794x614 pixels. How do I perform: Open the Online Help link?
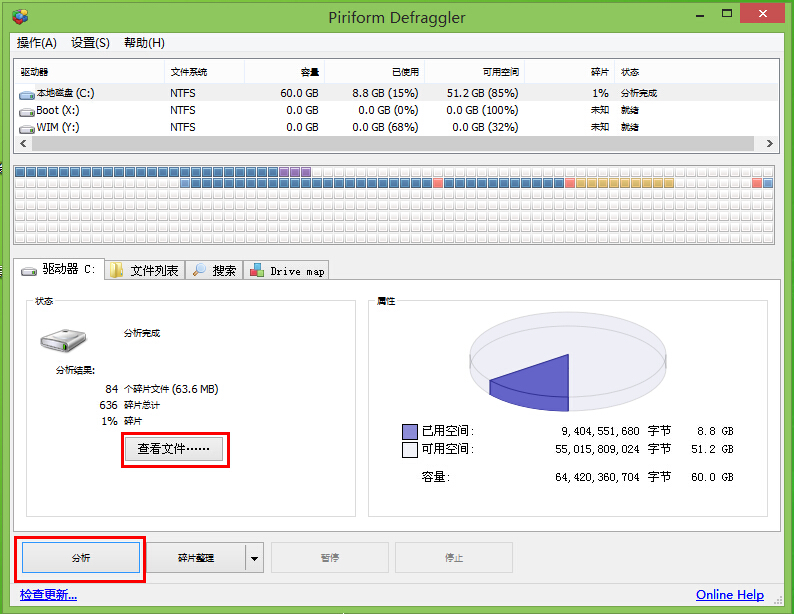[730, 595]
